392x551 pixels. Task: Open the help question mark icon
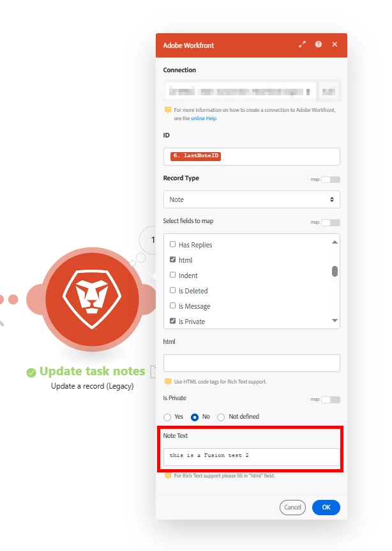pos(319,44)
